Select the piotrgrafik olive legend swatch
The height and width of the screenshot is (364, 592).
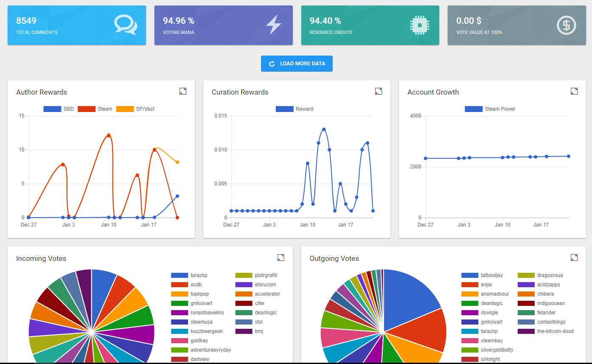pos(244,275)
